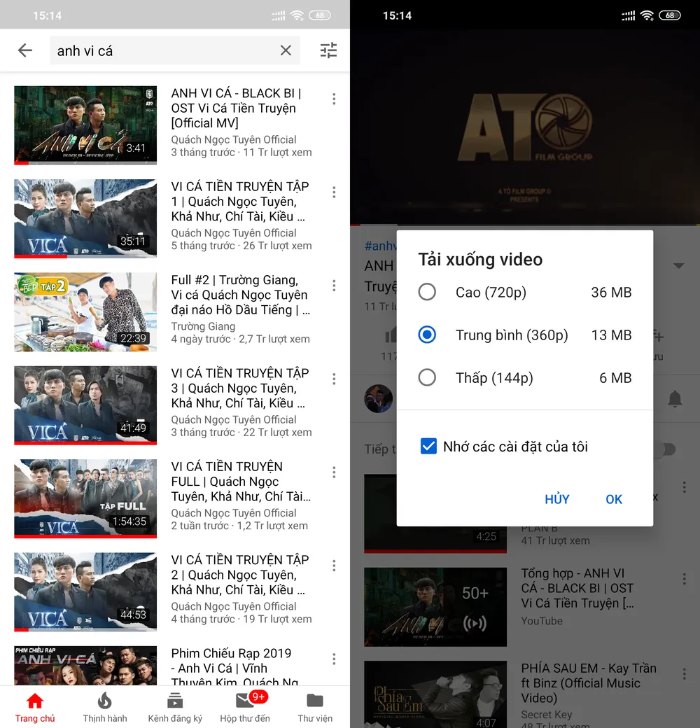The height and width of the screenshot is (728, 700).
Task: Click the 13 MB size label
Action: point(611,335)
